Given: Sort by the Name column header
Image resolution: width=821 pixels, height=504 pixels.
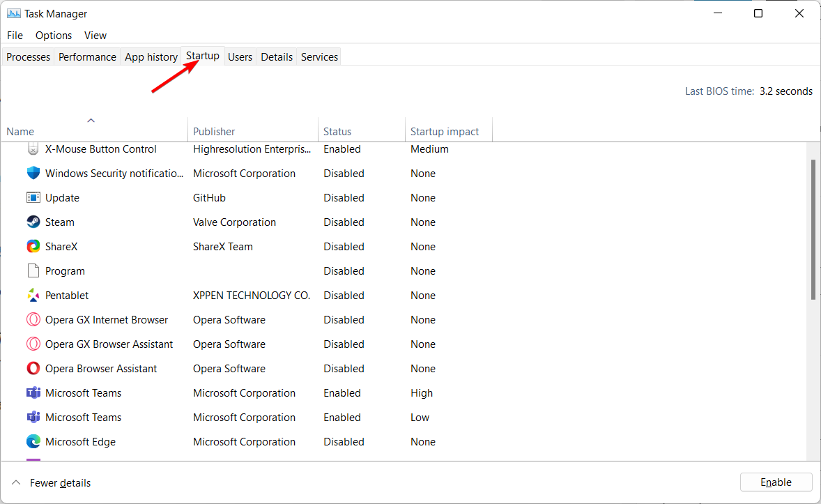Looking at the screenshot, I should tap(94, 131).
